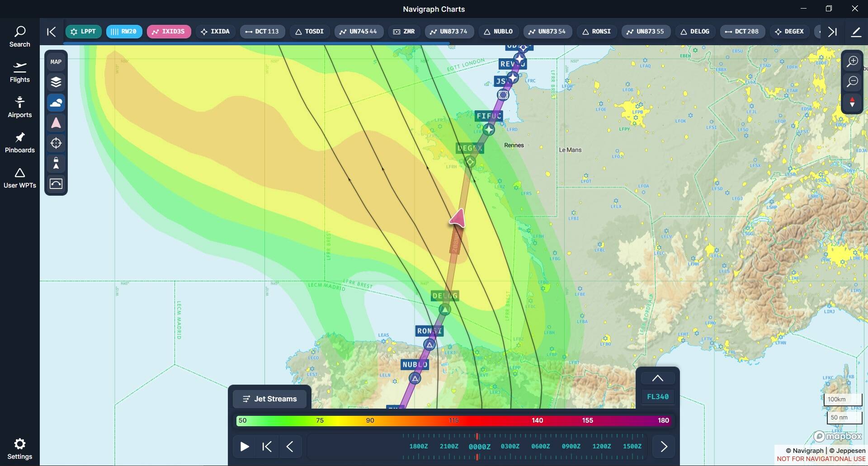Select the UN873 54 airway chip
868x466 pixels.
548,32
